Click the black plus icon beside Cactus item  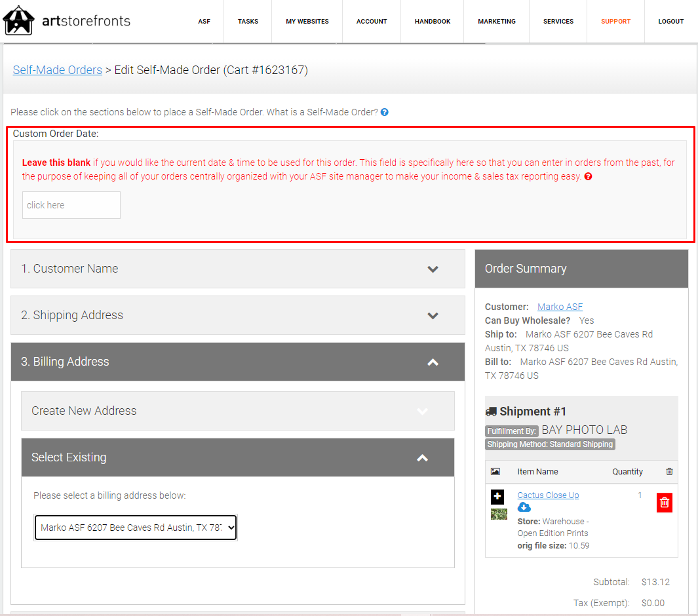(x=497, y=497)
